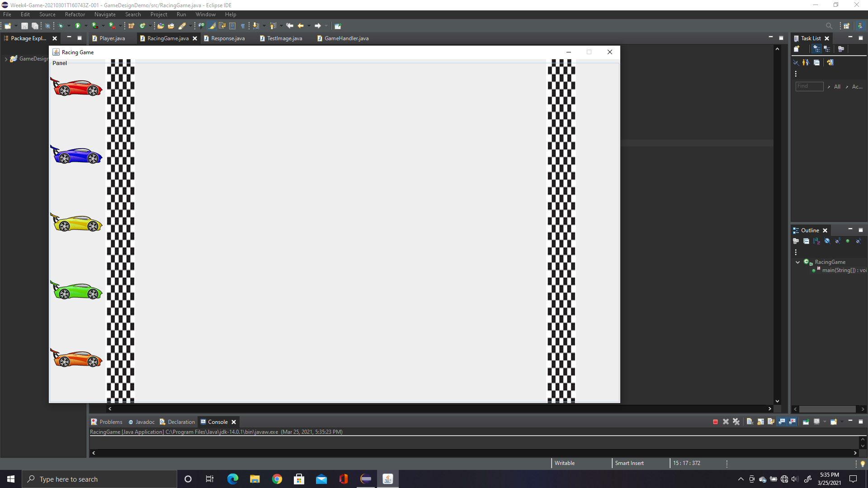Image resolution: width=868 pixels, height=488 pixels.
Task: Open the Run menu
Action: (181, 14)
